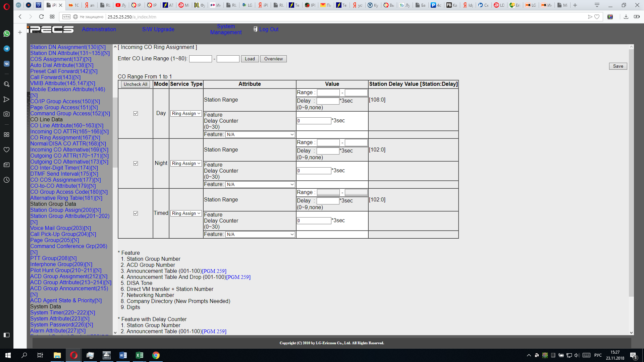Expand the Night Feature N/A dropdown
644x362 pixels.
(x=260, y=185)
